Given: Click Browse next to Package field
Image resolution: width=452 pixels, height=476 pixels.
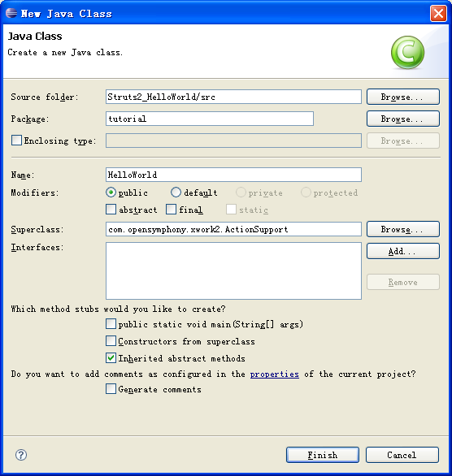Looking at the screenshot, I should (x=403, y=119).
